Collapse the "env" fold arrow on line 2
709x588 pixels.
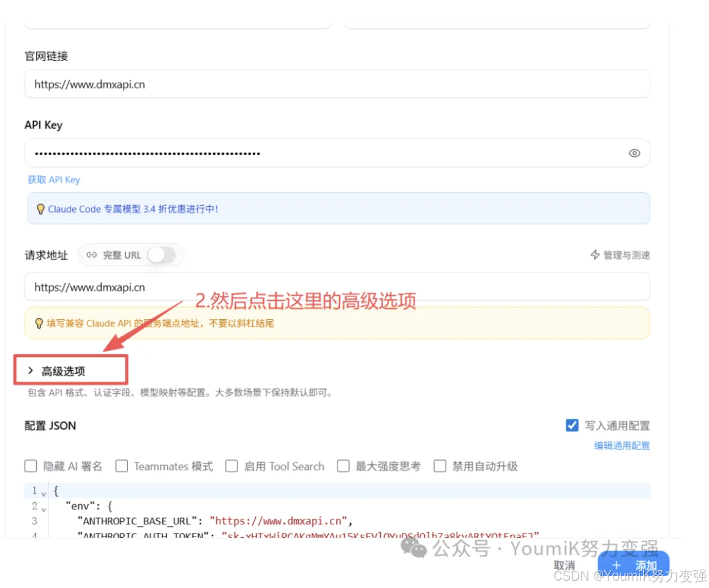pos(44,510)
